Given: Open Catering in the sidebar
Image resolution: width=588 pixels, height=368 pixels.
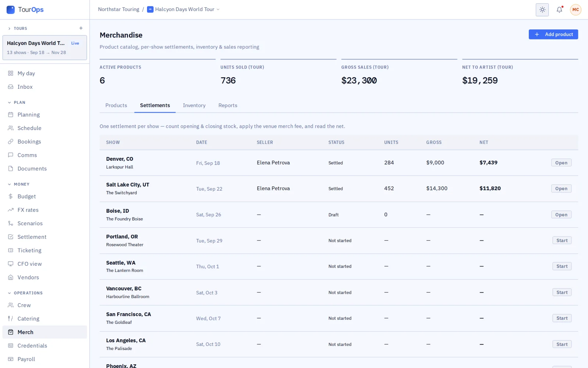Looking at the screenshot, I should (44, 319).
